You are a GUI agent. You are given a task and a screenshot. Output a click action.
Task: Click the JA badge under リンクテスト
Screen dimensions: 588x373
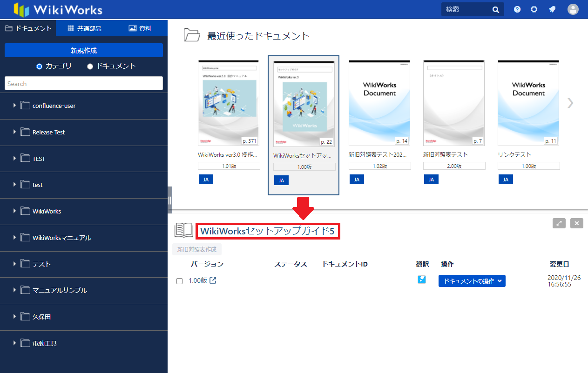tap(506, 180)
